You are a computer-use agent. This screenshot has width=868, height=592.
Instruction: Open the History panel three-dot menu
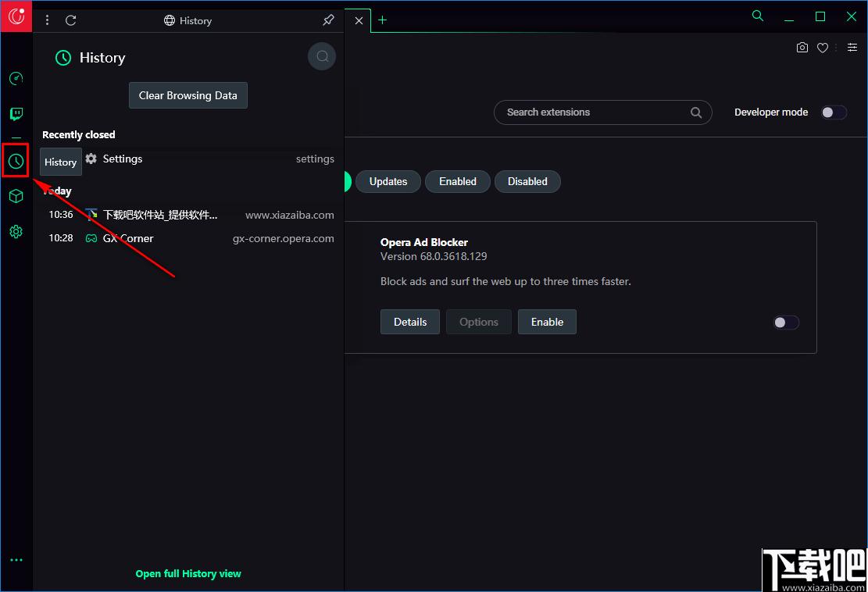[x=47, y=20]
